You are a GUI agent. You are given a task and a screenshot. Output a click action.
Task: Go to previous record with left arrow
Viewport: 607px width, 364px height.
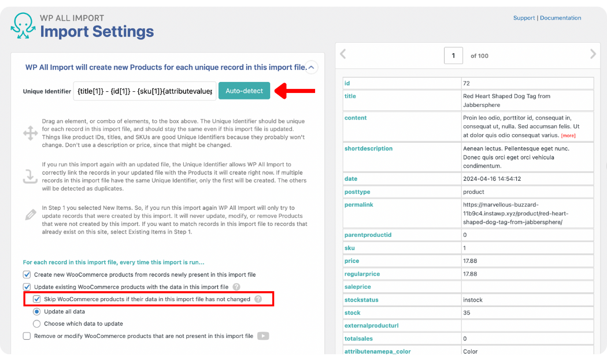click(x=343, y=54)
